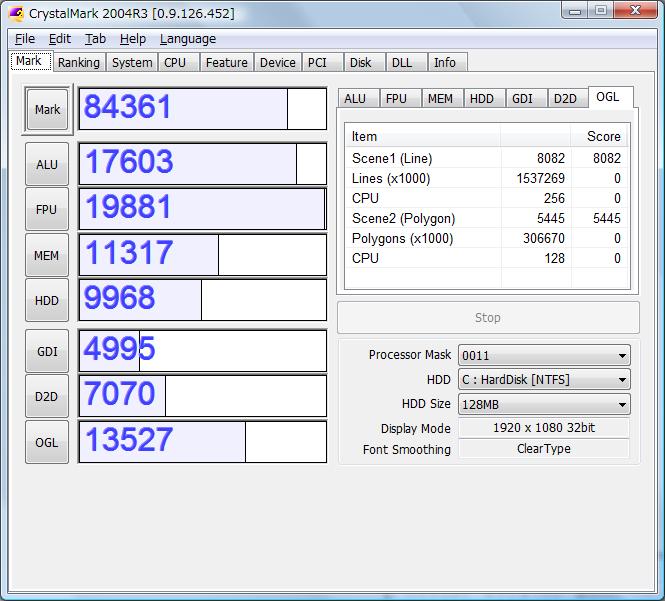This screenshot has height=601, width=665.
Task: Open the Help menu
Action: 132,39
